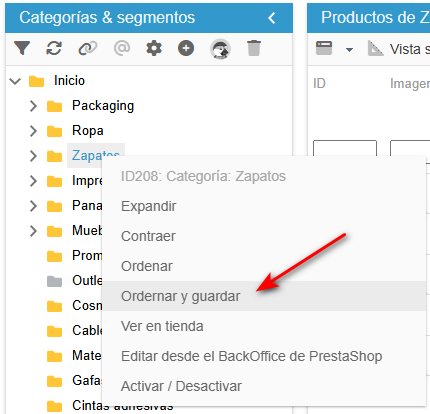The image size is (430, 414).
Task: Expand the Ropa category
Action: pyautogui.click(x=33, y=131)
